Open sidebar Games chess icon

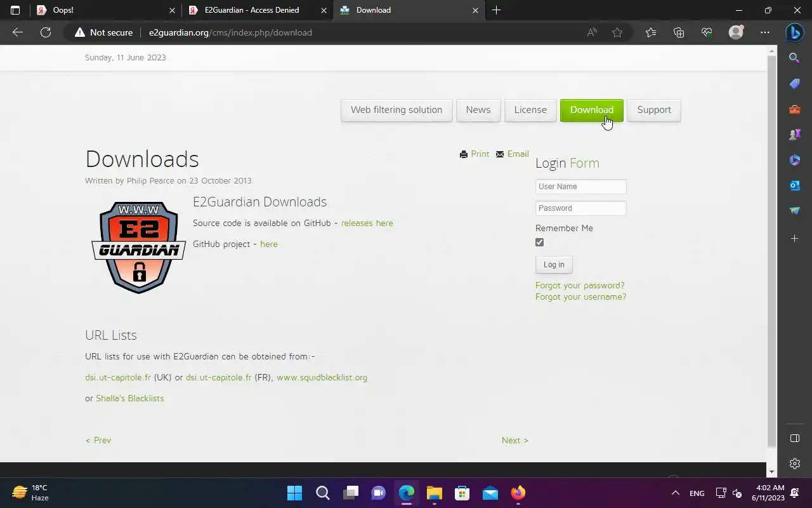pos(794,135)
